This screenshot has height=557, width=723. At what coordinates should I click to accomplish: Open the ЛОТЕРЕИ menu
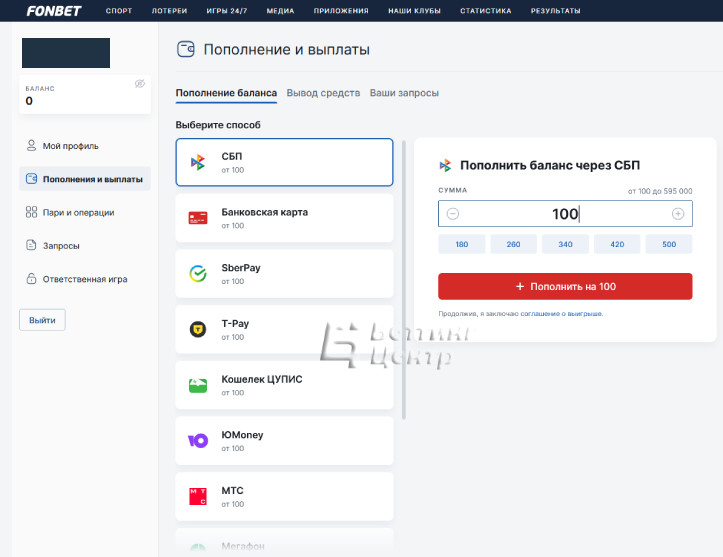pos(169,11)
